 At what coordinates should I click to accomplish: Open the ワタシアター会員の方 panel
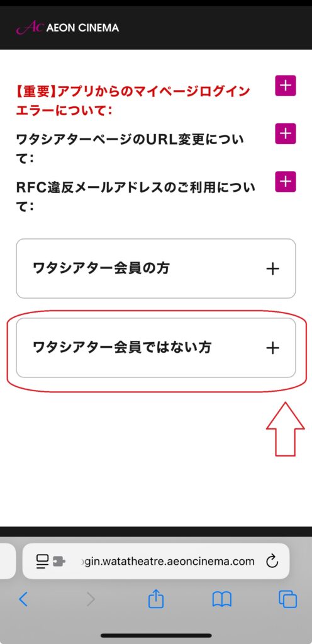(155, 269)
